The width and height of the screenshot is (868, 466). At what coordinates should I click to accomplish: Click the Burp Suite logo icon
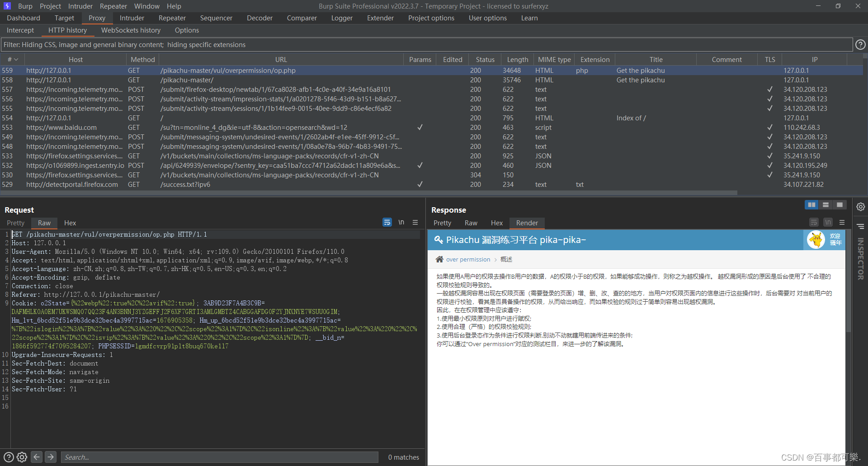pos(7,6)
